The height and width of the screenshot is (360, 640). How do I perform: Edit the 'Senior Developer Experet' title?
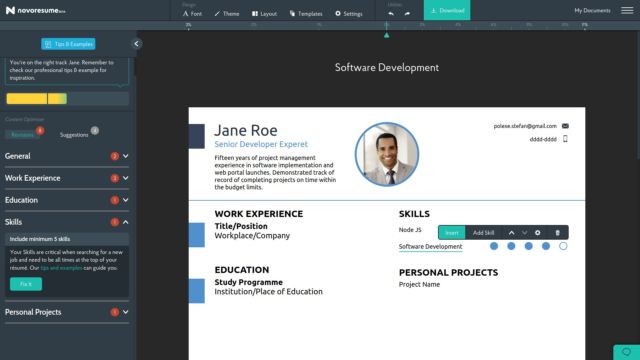tap(261, 144)
